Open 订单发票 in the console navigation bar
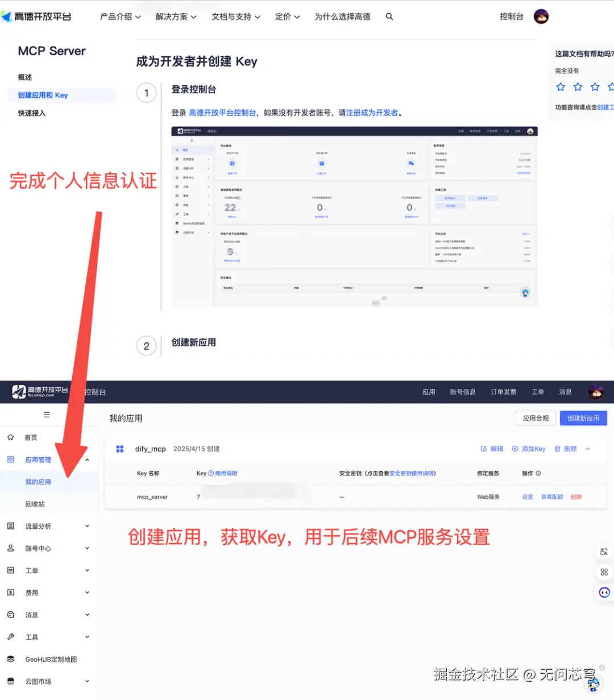Viewport: 614px width, 700px height. [x=503, y=392]
